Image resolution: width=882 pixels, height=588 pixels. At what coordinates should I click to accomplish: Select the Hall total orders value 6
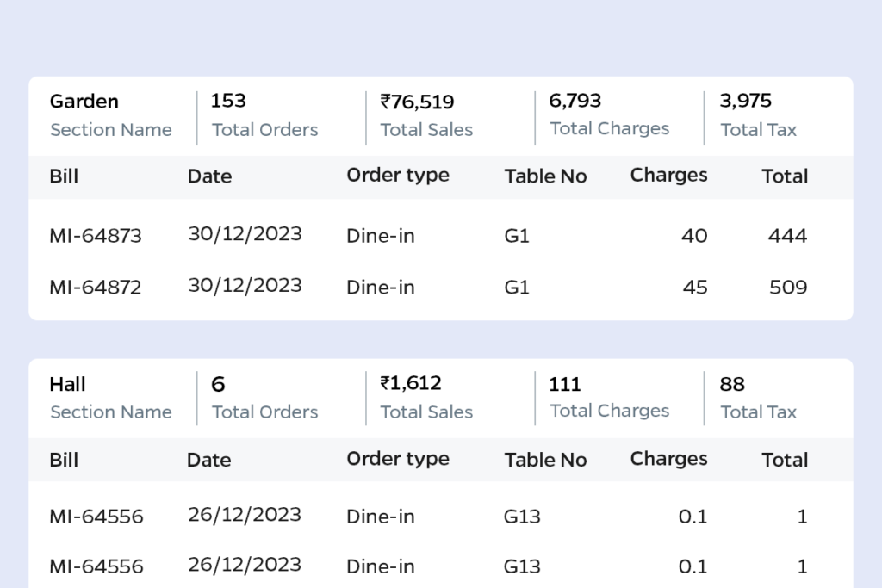coord(218,385)
